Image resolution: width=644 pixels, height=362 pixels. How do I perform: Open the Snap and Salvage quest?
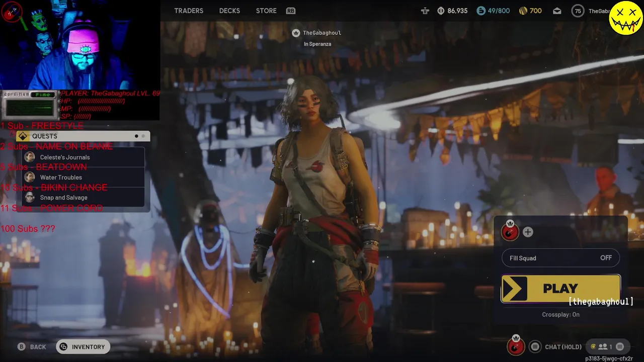coord(84,198)
